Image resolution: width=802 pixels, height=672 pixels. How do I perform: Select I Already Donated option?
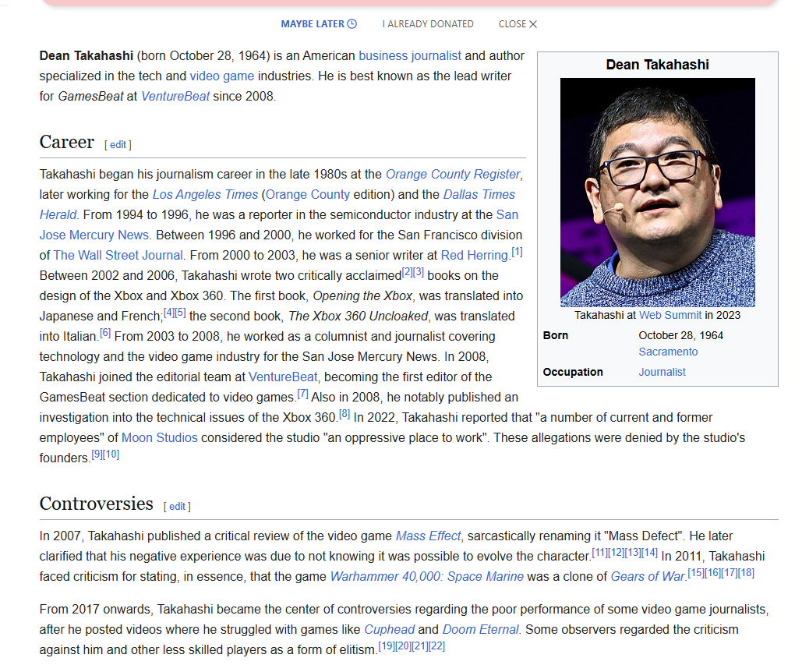pos(428,24)
